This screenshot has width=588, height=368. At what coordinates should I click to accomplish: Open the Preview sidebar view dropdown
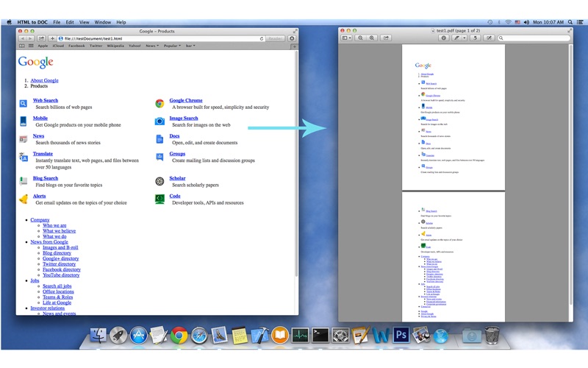click(x=346, y=38)
